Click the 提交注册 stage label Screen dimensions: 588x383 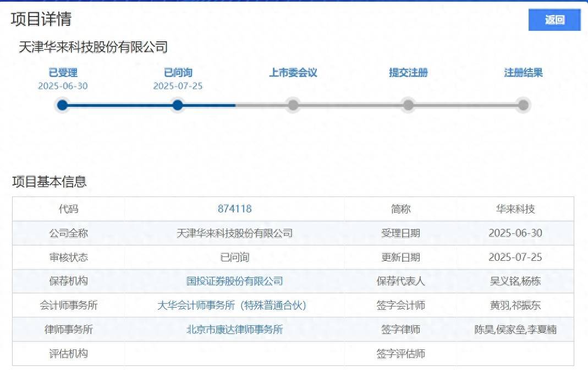[x=408, y=73]
